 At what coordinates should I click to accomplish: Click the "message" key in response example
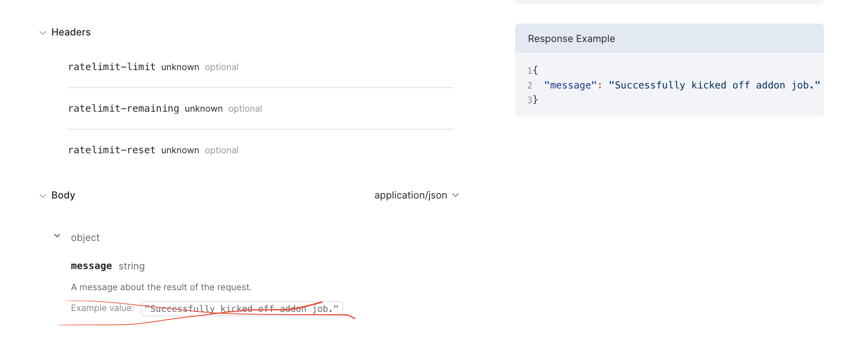tap(570, 85)
